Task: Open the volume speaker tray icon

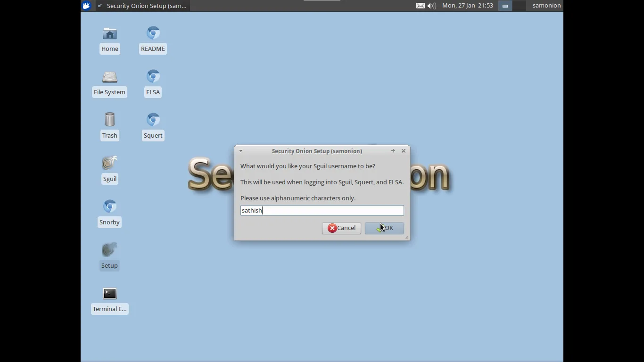Action: pyautogui.click(x=431, y=6)
